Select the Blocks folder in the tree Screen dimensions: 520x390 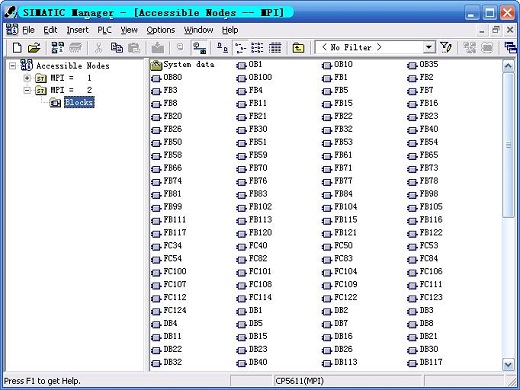click(79, 102)
